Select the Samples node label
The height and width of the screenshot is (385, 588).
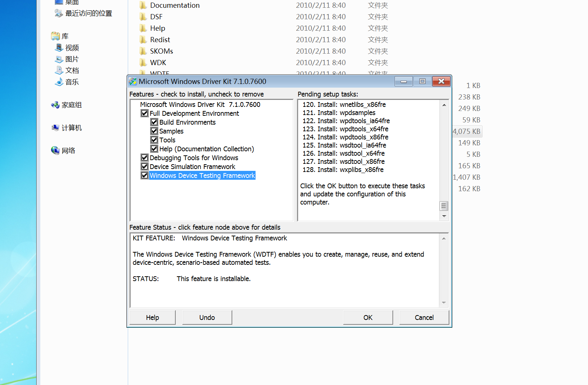[x=171, y=131]
